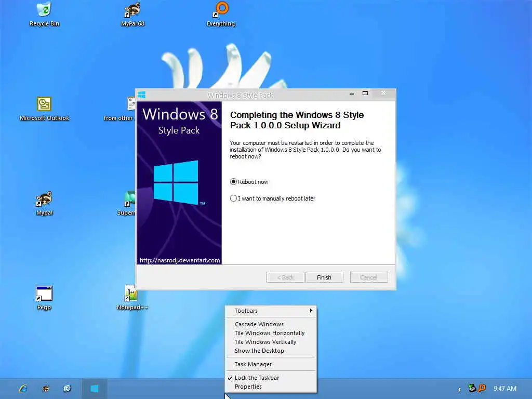Screen dimensions: 532x399
Task: Click the third quick launch icon
Action: point(67,389)
